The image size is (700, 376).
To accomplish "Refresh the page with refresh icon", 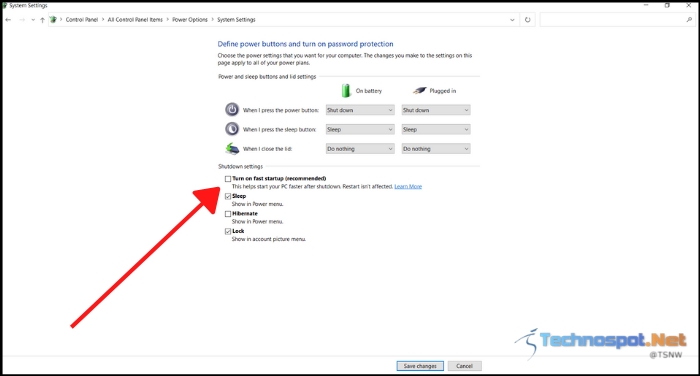I will (528, 20).
